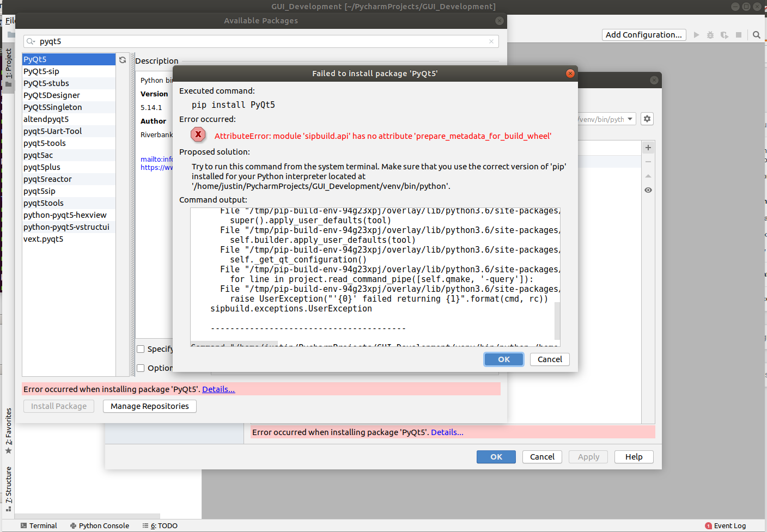The width and height of the screenshot is (767, 532).
Task: Select PyQt5-stubs in package list
Action: 69,83
